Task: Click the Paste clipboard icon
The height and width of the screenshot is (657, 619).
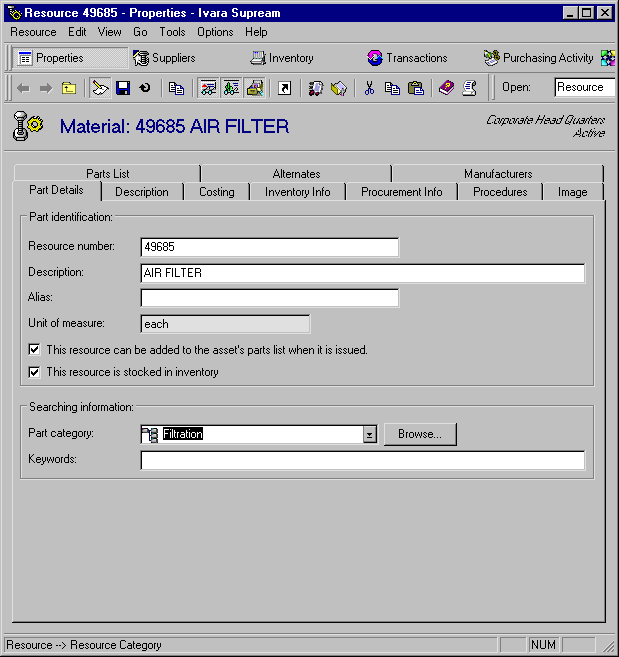Action: pyautogui.click(x=415, y=88)
